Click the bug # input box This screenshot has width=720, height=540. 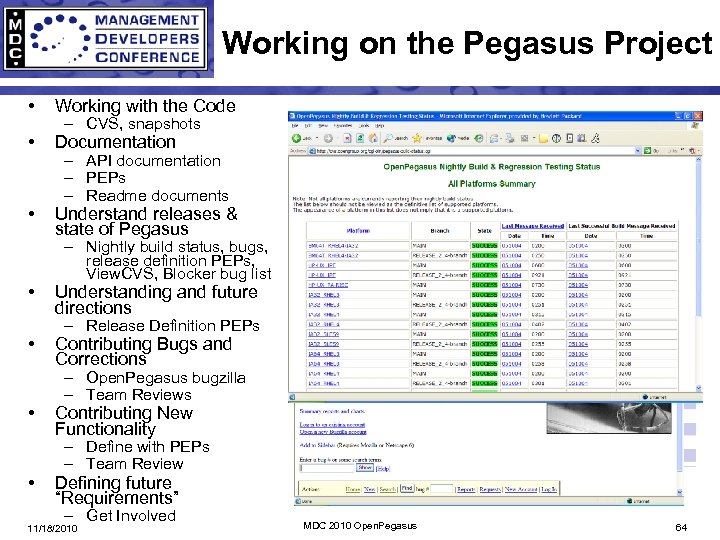(x=442, y=489)
